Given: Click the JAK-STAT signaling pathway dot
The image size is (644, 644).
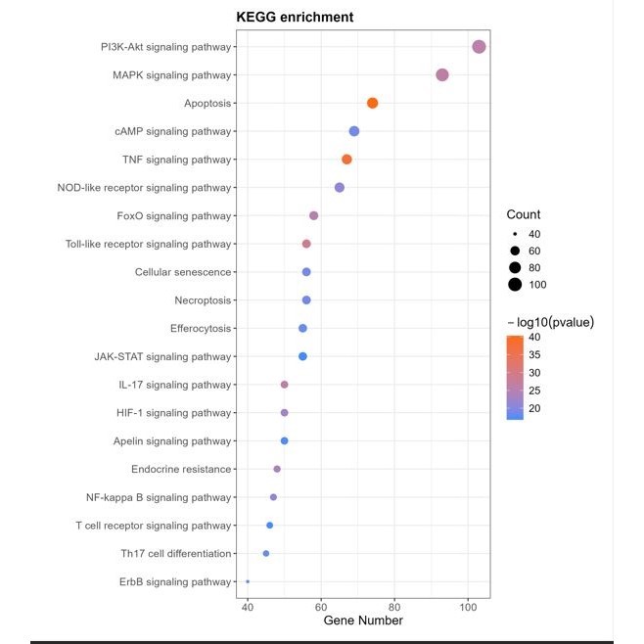Looking at the screenshot, I should 302,356.
